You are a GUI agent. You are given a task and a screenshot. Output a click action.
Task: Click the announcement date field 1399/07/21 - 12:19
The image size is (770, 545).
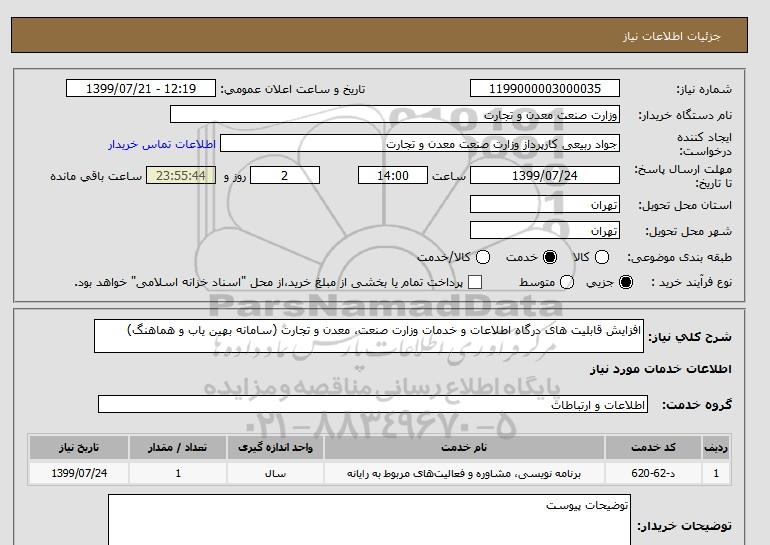coord(141,88)
